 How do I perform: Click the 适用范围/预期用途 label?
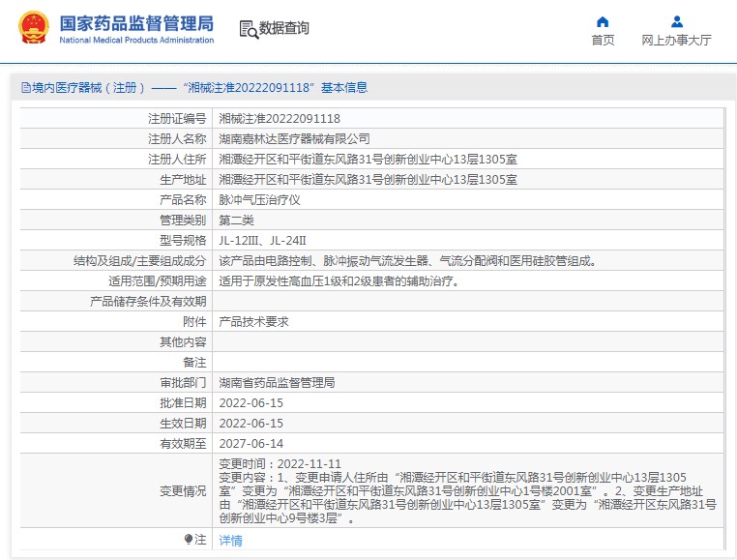[x=158, y=280]
